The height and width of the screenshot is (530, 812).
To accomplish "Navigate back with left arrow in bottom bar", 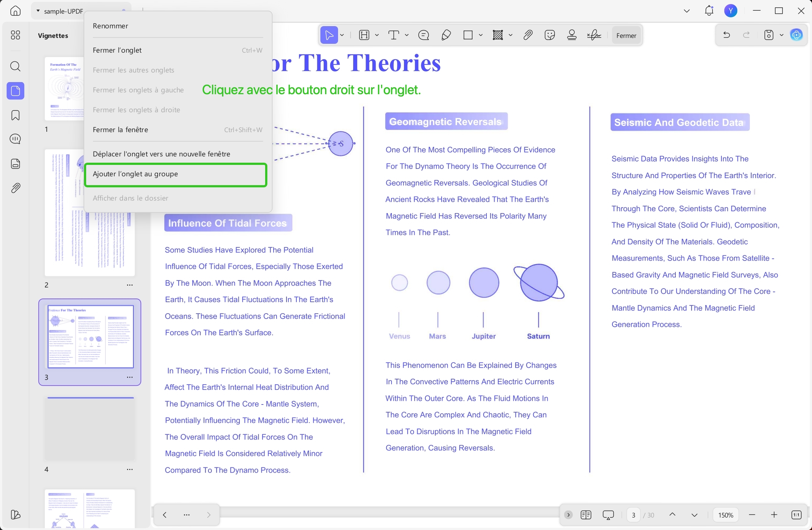I will (x=165, y=515).
